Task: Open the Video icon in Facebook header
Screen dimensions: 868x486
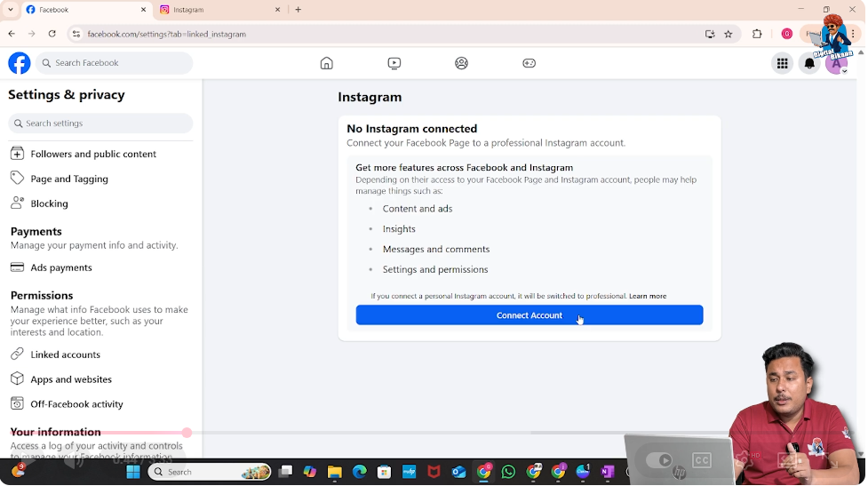Action: pyautogui.click(x=394, y=63)
